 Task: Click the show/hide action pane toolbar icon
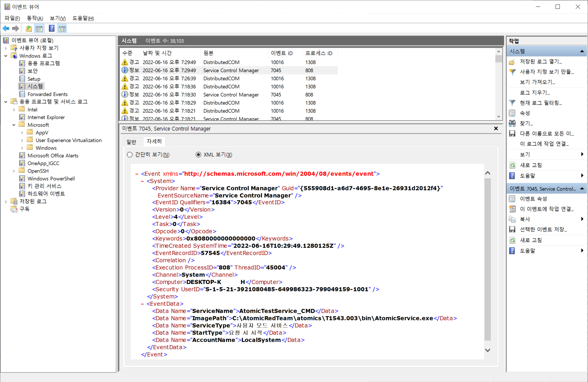tap(62, 28)
